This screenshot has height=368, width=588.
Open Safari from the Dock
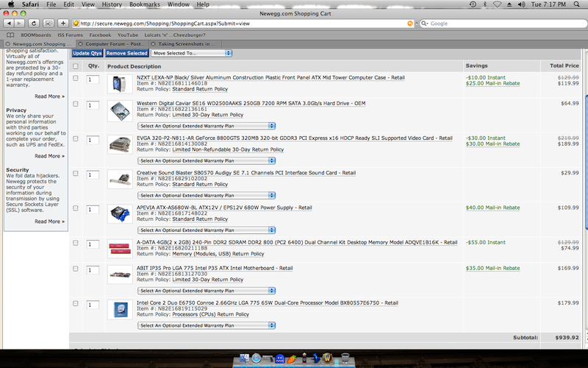[256, 358]
